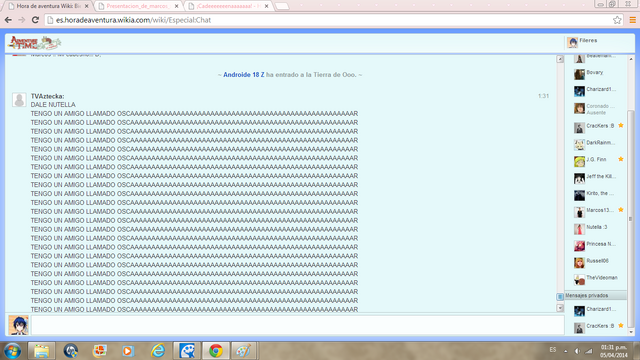Image resolution: width=640 pixels, height=360 pixels.
Task: Click the Androide 18 Z username link
Action: (x=244, y=75)
